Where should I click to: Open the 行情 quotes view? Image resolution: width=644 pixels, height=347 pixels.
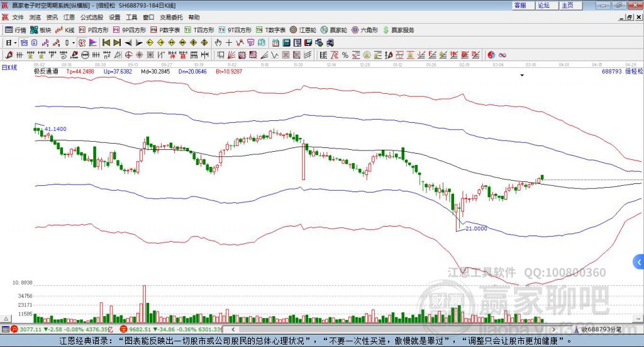[x=16, y=30]
